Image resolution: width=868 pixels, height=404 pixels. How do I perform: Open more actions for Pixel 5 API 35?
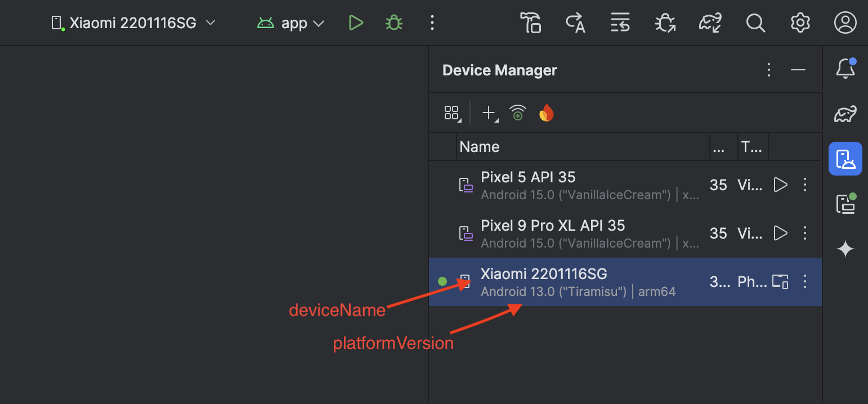tap(805, 185)
